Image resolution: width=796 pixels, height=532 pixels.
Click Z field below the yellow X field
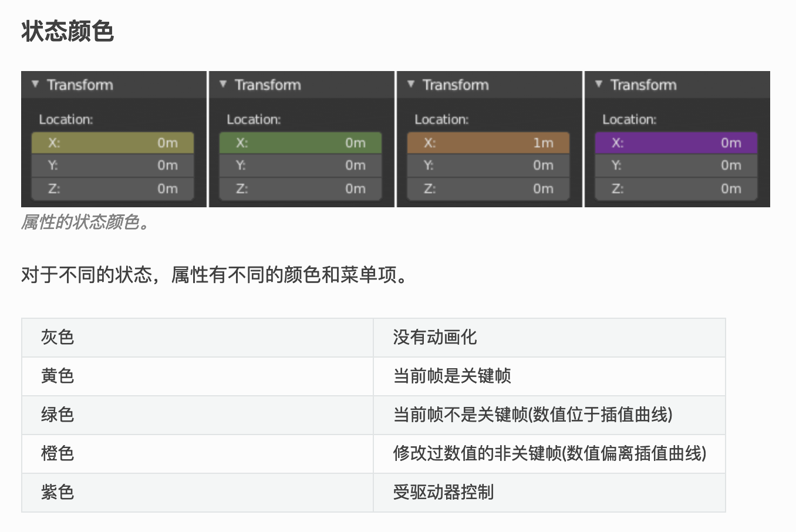(x=112, y=188)
